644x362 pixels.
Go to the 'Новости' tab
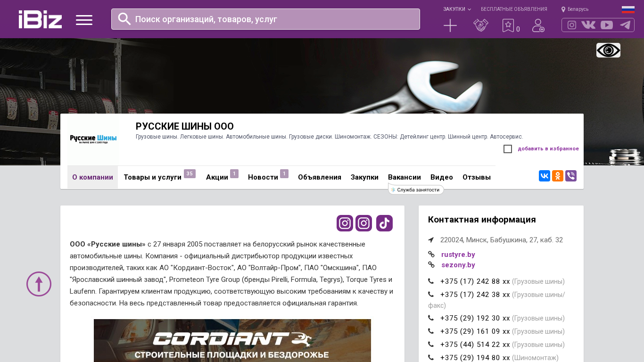tap(263, 177)
